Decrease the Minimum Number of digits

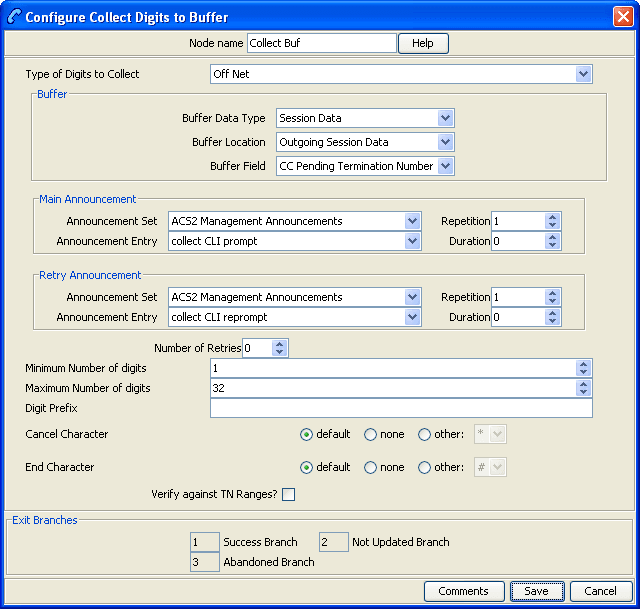coord(584,372)
